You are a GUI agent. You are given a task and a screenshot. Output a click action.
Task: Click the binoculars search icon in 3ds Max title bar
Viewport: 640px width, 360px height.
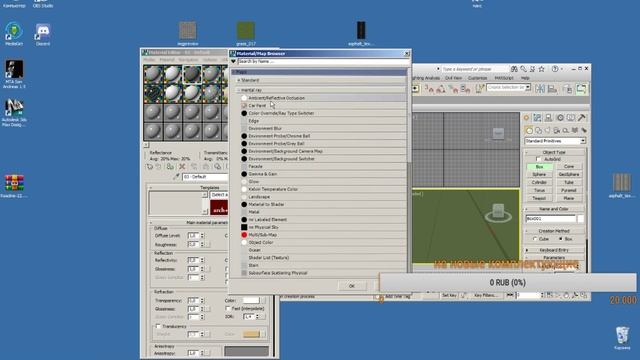tap(514, 69)
